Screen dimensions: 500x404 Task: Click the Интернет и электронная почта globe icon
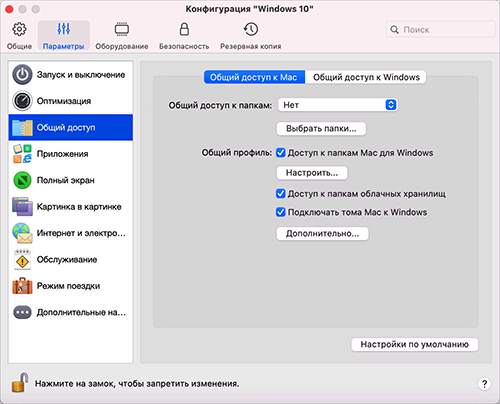(x=22, y=233)
